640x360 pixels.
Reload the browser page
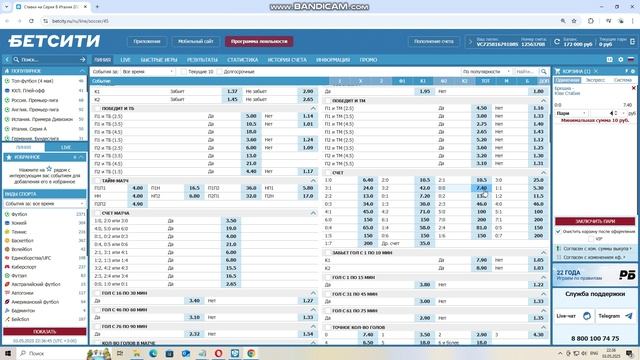tap(31, 21)
